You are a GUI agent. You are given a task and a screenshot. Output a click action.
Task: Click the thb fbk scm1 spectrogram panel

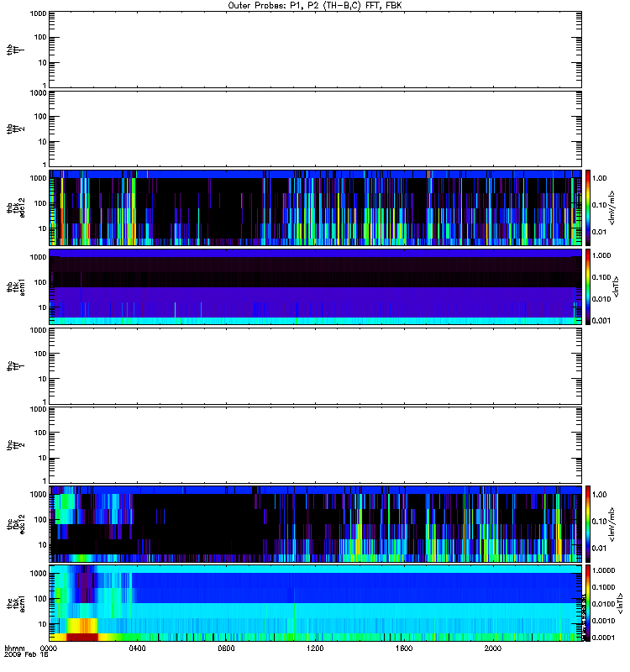(x=315, y=286)
